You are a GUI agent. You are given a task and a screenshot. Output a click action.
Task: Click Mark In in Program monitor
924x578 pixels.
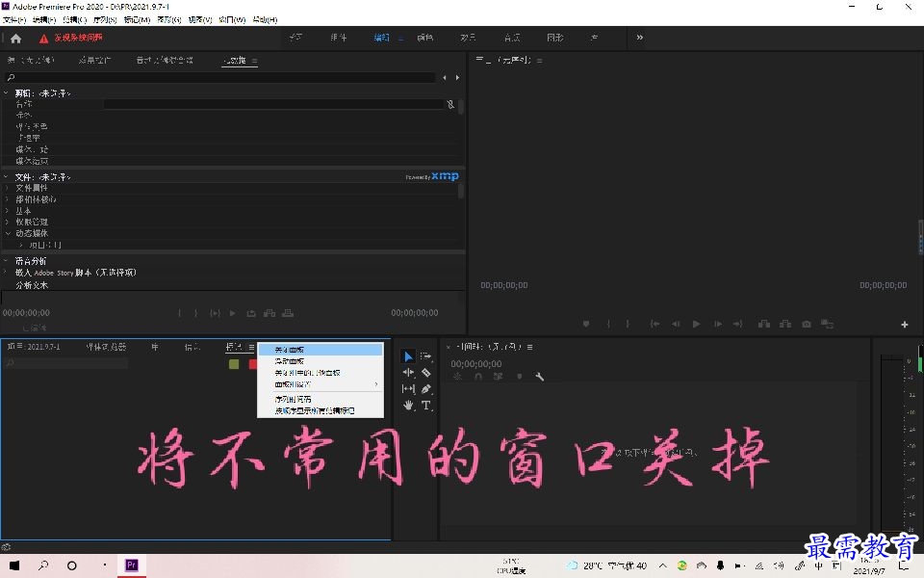608,324
